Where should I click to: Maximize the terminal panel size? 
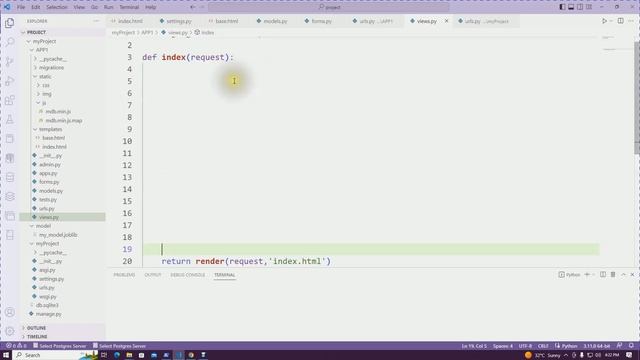(x=623, y=275)
